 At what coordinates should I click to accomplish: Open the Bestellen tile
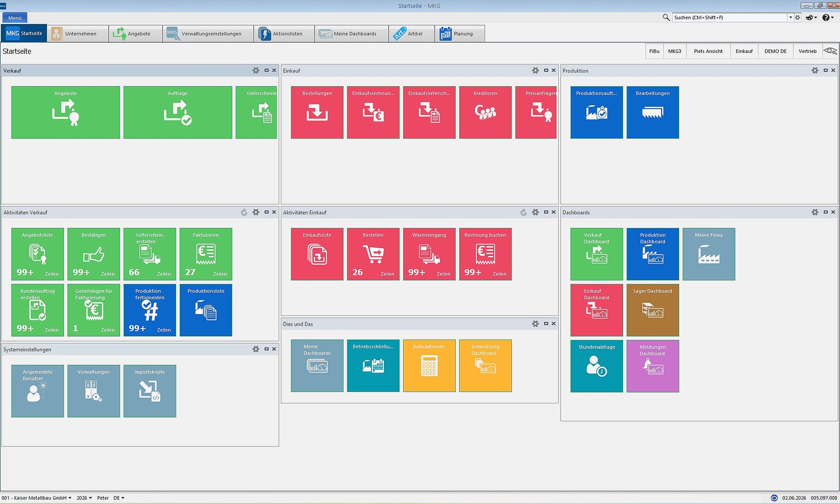point(373,254)
